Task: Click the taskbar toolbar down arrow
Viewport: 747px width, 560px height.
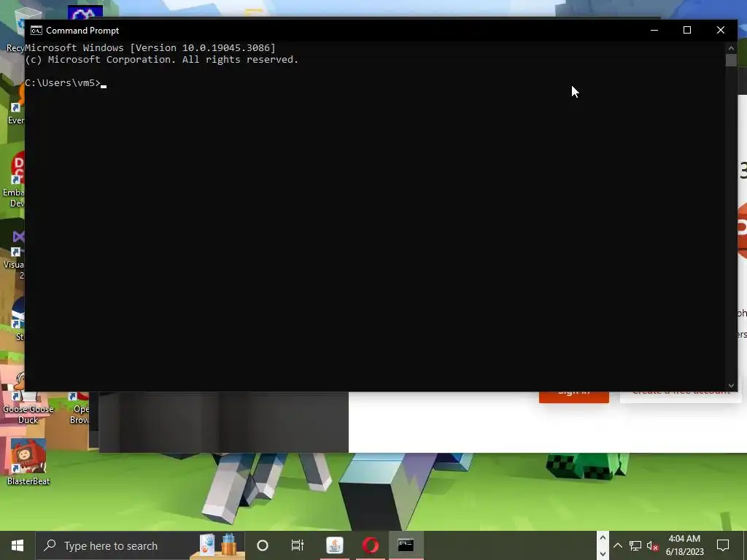Action: (x=603, y=553)
